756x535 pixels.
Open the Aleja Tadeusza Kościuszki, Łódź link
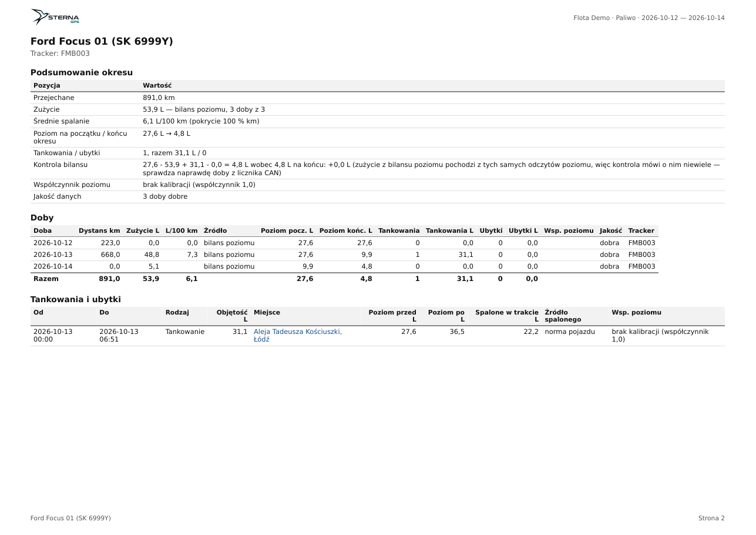(x=298, y=336)
